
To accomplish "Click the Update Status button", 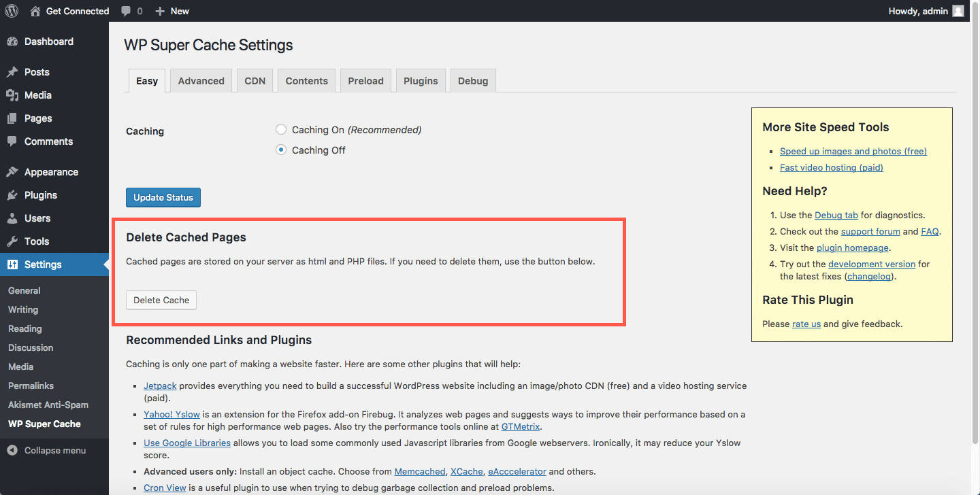I will (x=163, y=198).
